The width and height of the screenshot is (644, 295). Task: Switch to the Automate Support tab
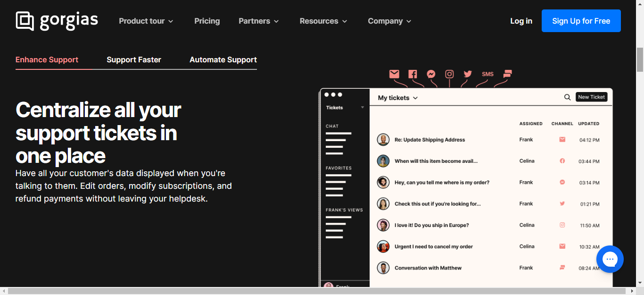223,59
